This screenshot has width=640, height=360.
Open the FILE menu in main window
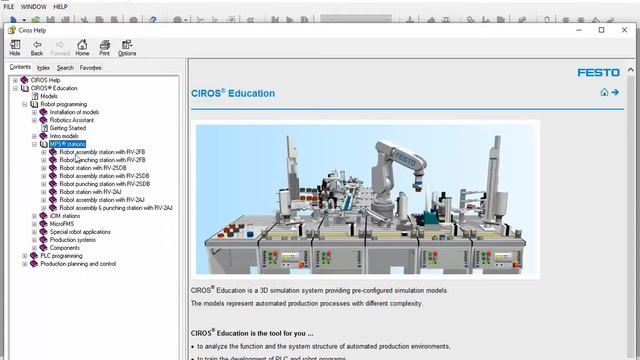[9, 7]
